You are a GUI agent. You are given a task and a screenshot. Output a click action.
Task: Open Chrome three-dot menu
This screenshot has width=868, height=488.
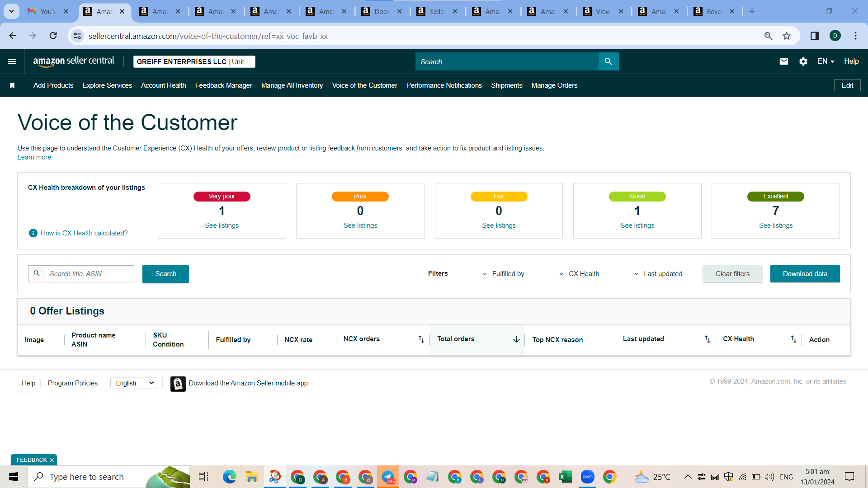coord(855,36)
